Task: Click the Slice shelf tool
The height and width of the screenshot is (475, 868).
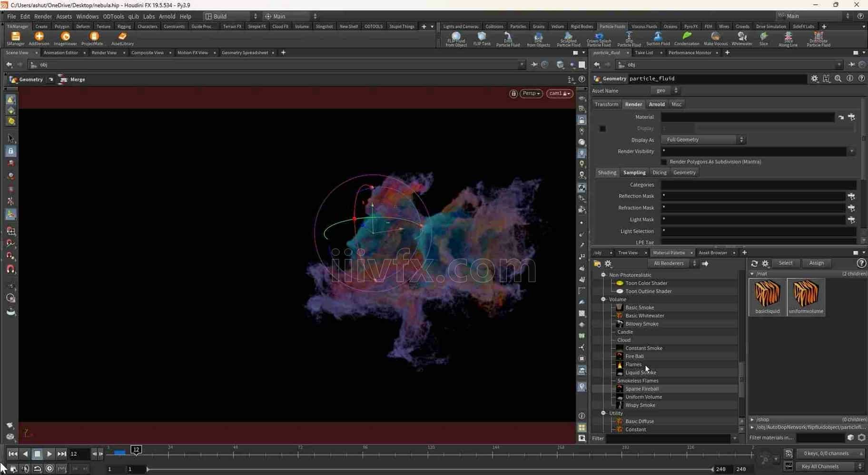Action: click(763, 39)
